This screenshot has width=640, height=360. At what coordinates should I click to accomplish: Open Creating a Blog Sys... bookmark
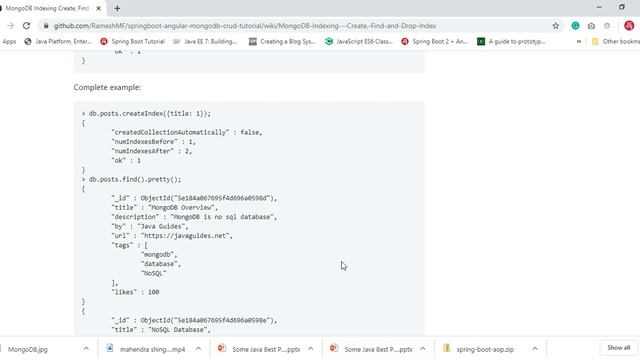[x=282, y=41]
